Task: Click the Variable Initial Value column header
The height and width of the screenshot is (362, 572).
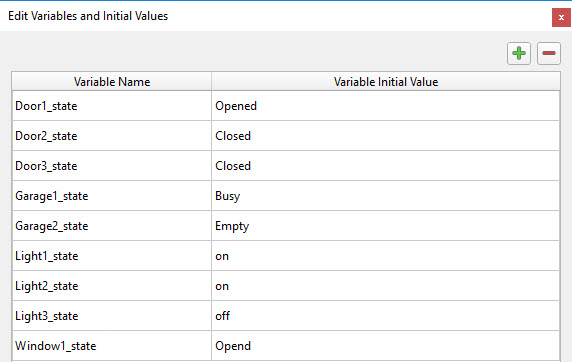Action: point(386,81)
